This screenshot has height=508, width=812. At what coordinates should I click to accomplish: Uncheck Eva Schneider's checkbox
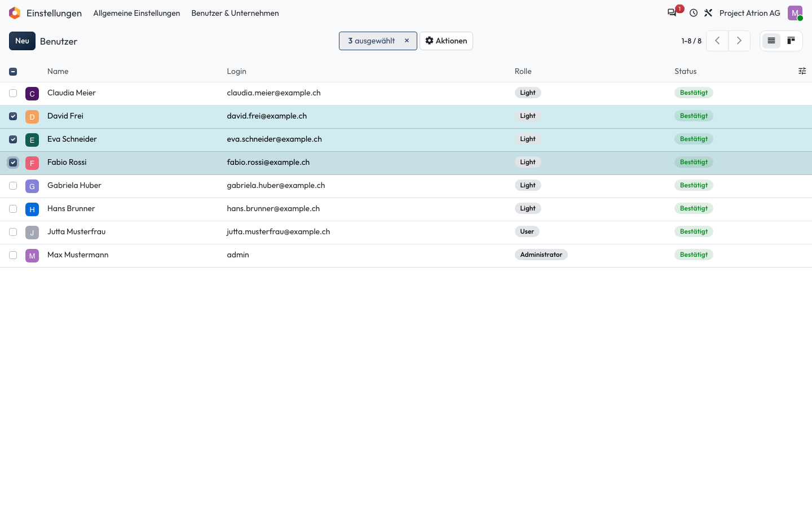point(13,139)
